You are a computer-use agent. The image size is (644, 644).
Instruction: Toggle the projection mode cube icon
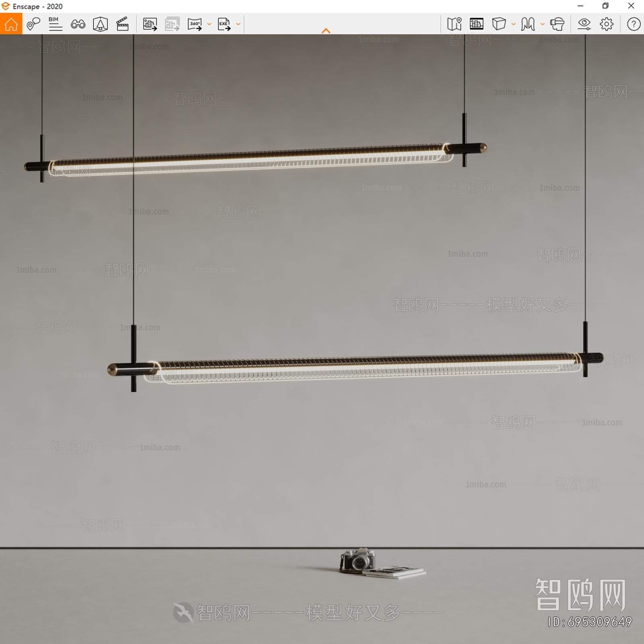pos(499,24)
